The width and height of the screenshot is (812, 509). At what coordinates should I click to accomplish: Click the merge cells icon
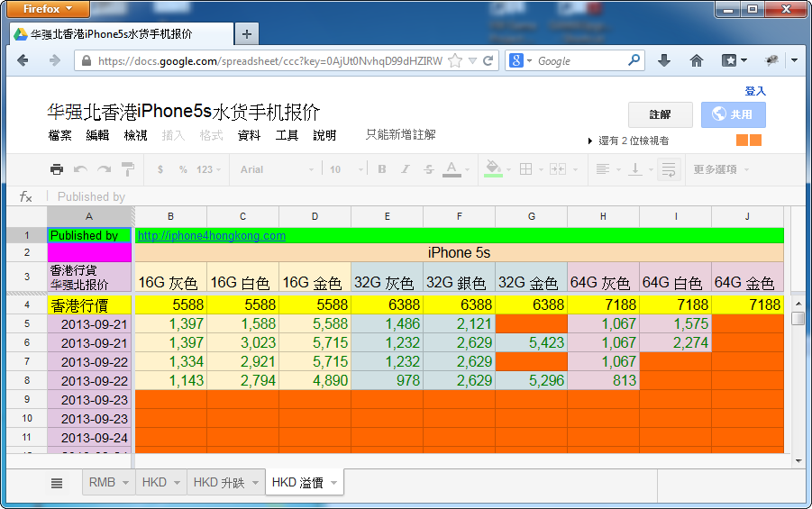pos(558,168)
